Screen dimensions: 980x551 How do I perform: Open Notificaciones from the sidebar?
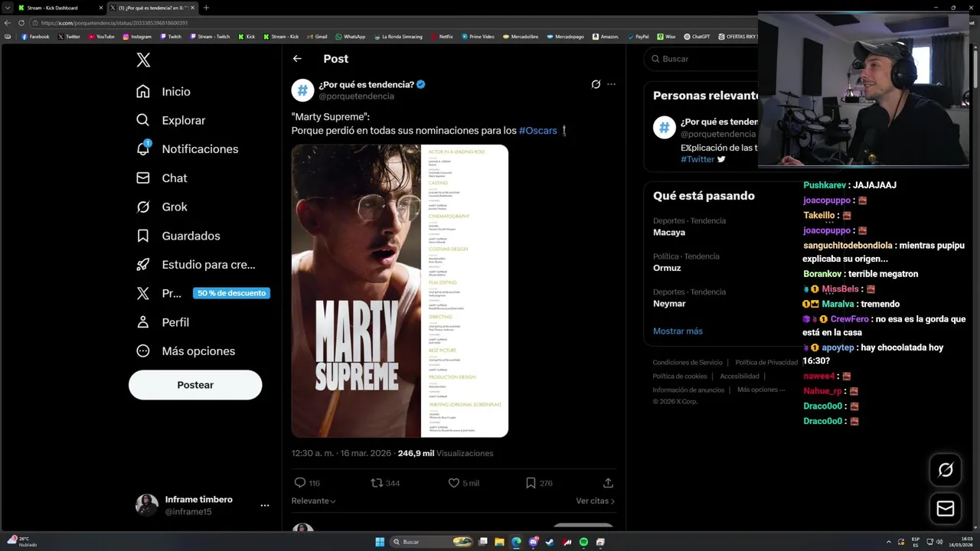(x=187, y=149)
